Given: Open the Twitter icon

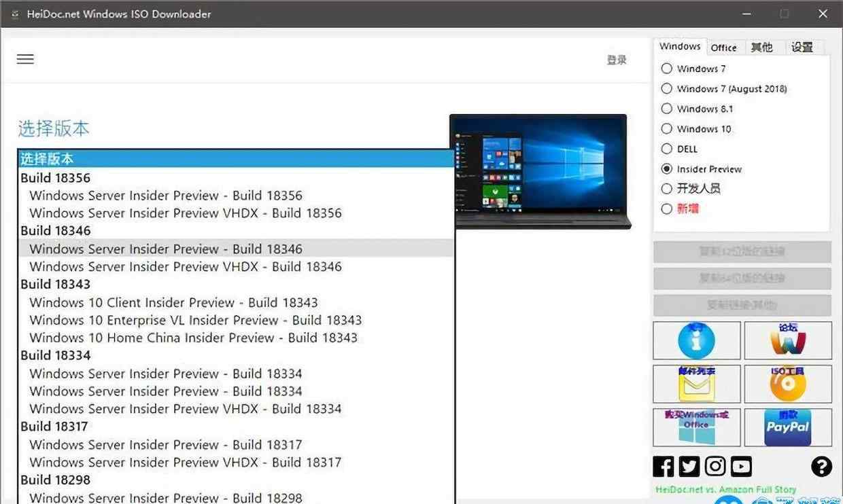Looking at the screenshot, I should 689,466.
